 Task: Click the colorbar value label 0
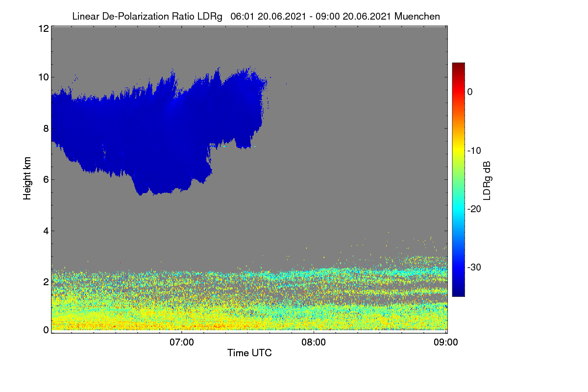[x=470, y=92]
